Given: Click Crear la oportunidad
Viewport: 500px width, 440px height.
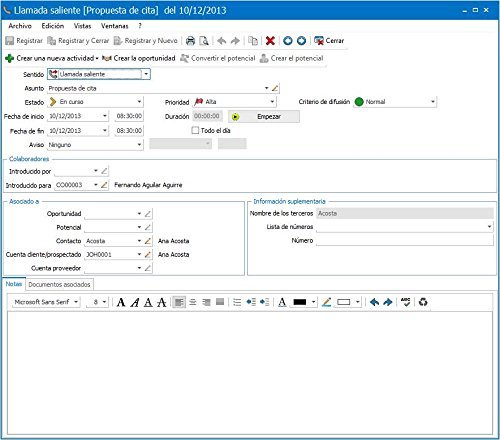Looking at the screenshot, I should [139, 58].
